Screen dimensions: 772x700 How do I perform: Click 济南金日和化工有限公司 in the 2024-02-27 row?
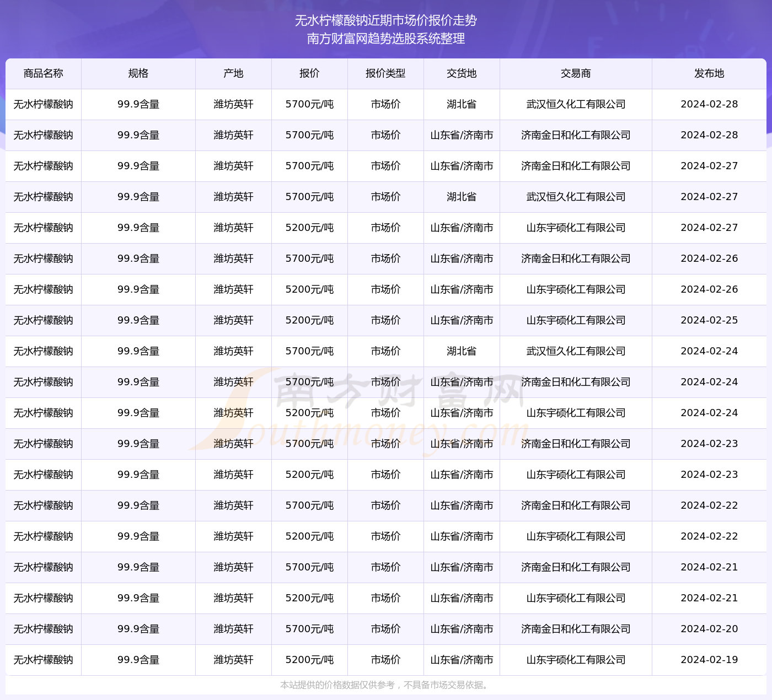click(576, 166)
